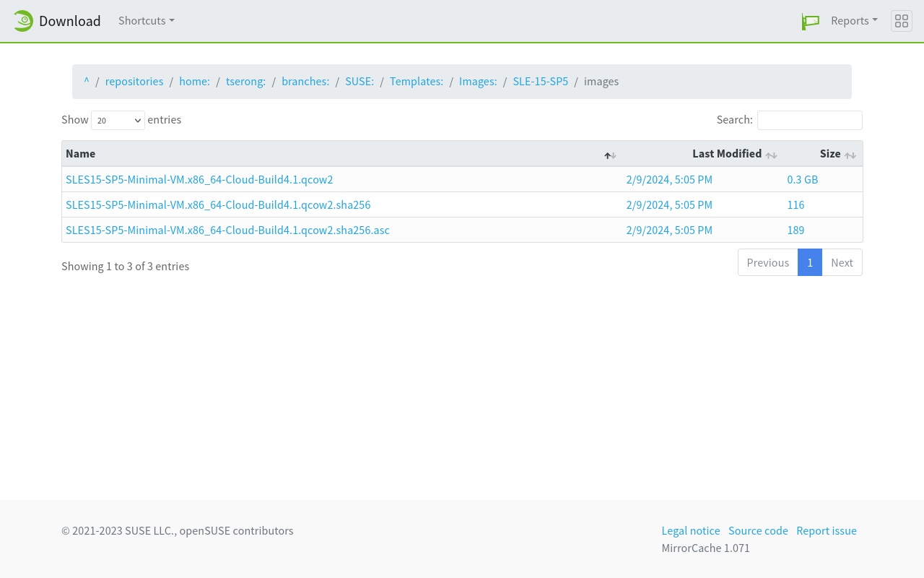924x578 pixels.
Task: Click inside the Search input field
Action: coord(809,120)
